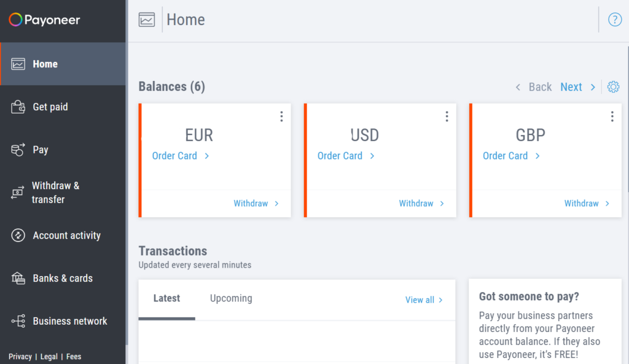Open the GBP card options menu

pos(612,115)
